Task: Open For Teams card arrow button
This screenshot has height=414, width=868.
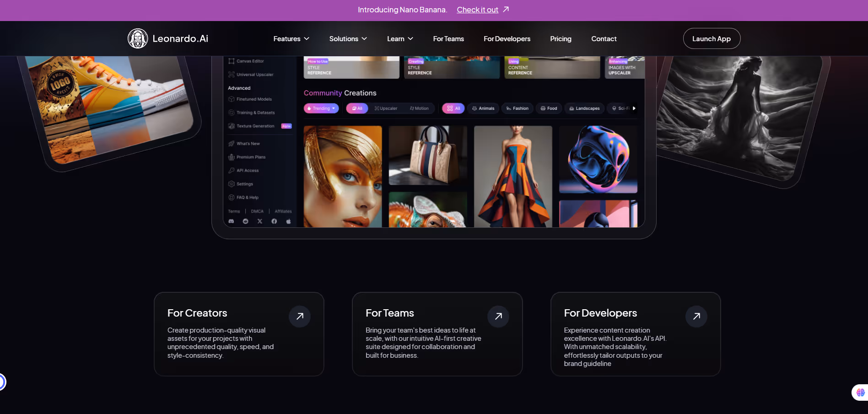Action: (x=498, y=316)
